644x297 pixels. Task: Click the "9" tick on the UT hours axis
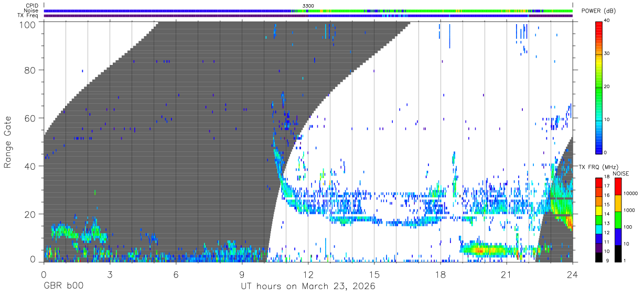tap(242, 273)
